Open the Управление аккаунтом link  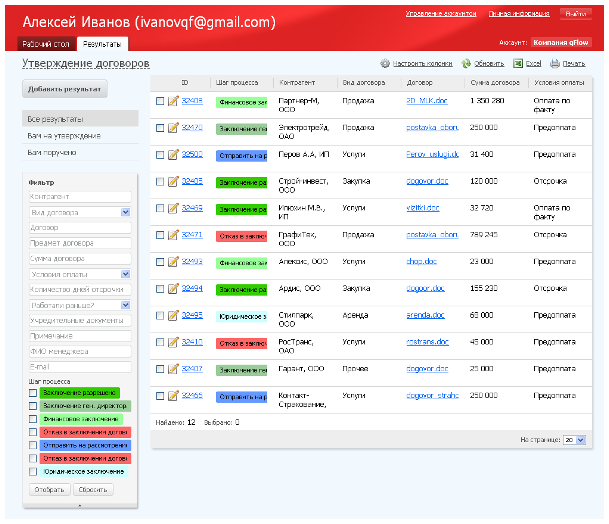tap(441, 14)
